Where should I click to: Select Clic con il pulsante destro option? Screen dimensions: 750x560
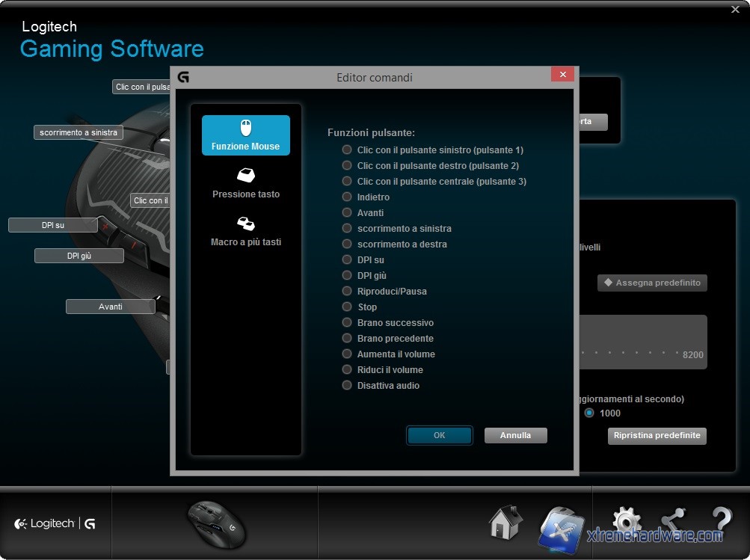tap(347, 166)
